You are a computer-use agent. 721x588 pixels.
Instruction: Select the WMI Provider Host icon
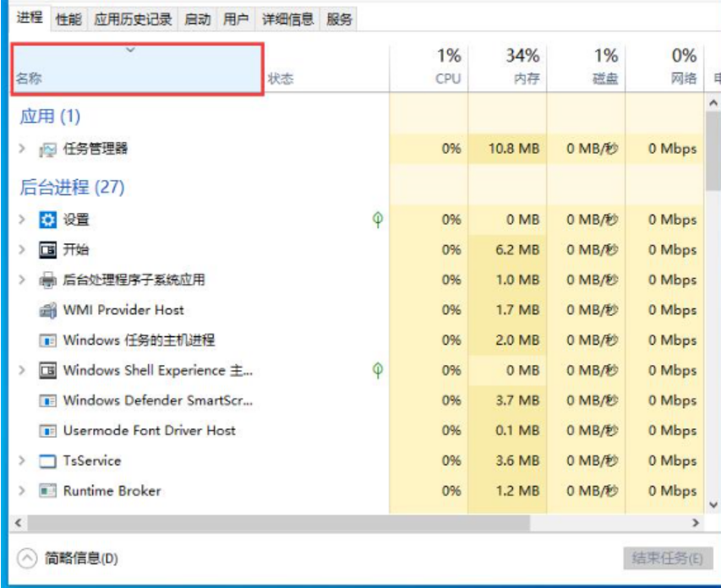48,311
